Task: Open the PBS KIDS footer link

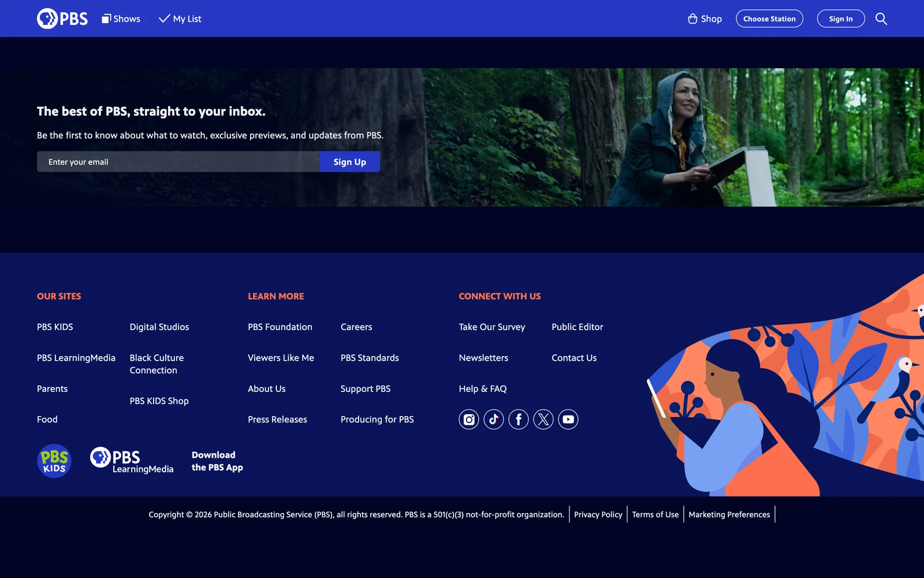Action: [55, 327]
